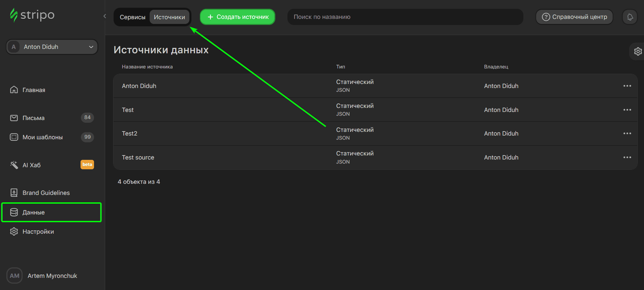Switch to the Источники tab
Image resolution: width=644 pixels, height=290 pixels.
(x=169, y=17)
